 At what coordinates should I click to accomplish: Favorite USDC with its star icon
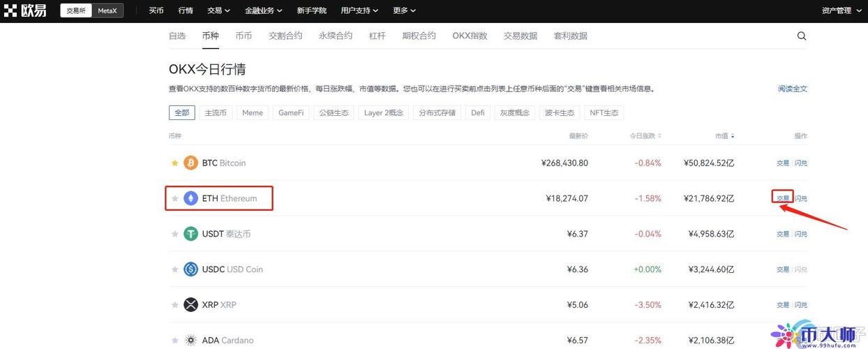click(x=175, y=269)
